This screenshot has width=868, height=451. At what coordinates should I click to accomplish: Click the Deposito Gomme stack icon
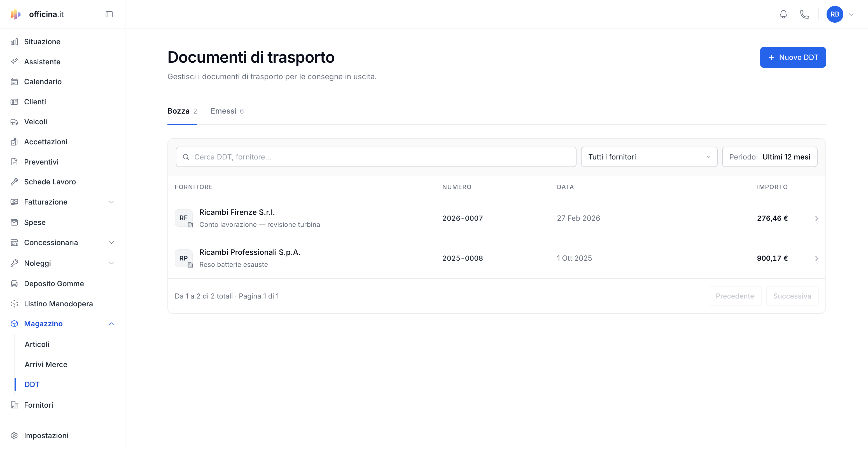(14, 284)
